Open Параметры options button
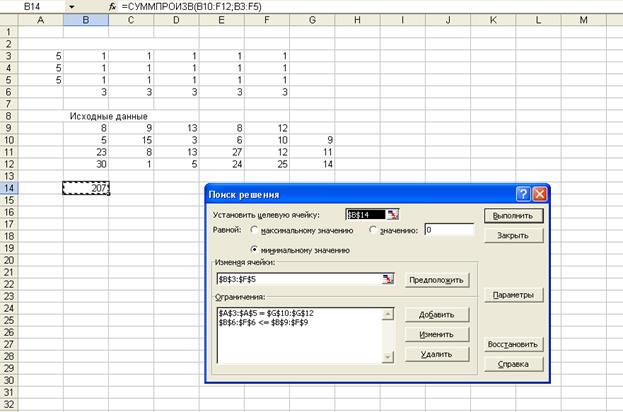 click(513, 295)
